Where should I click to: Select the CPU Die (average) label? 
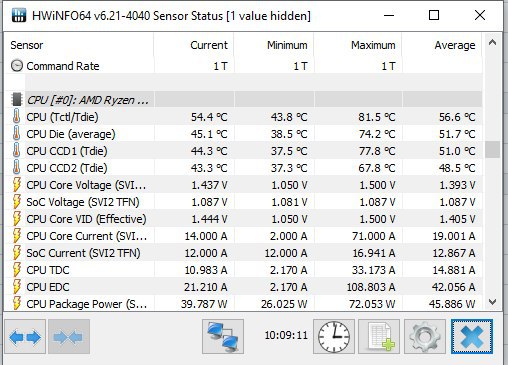pyautogui.click(x=71, y=134)
